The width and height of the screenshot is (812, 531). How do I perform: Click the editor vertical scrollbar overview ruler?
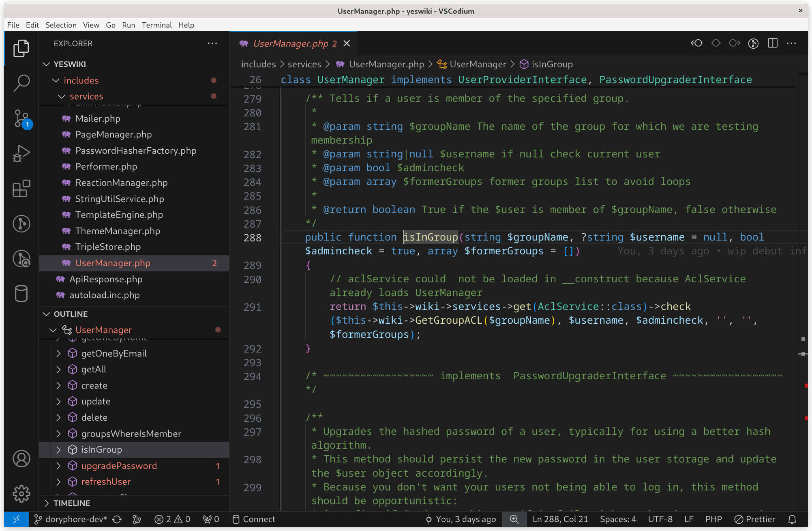(803, 284)
